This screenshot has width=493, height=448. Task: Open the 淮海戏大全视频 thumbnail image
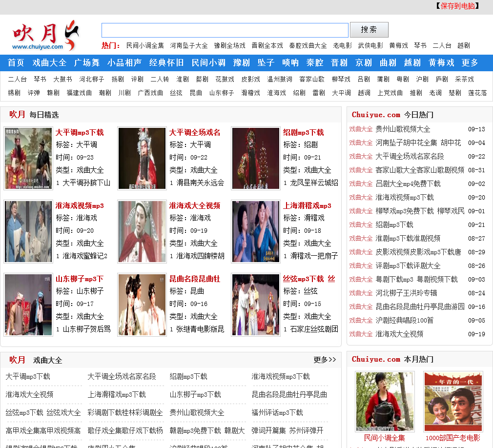[x=142, y=231]
